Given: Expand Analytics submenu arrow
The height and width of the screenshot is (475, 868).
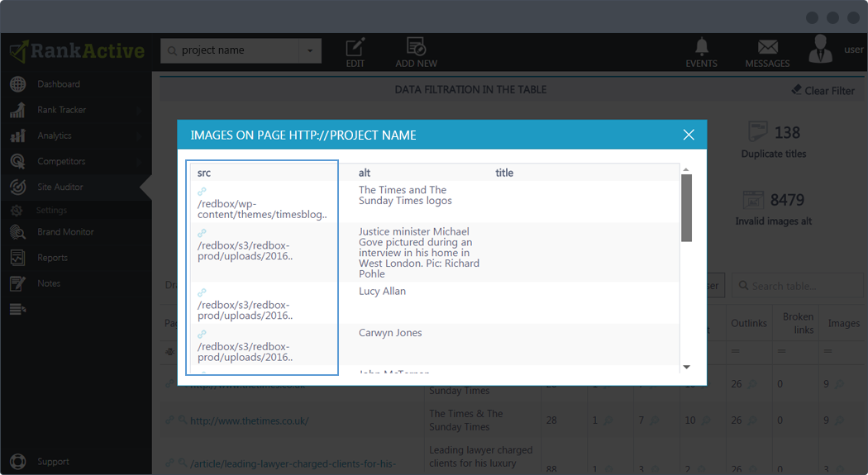Looking at the screenshot, I should pos(139,135).
